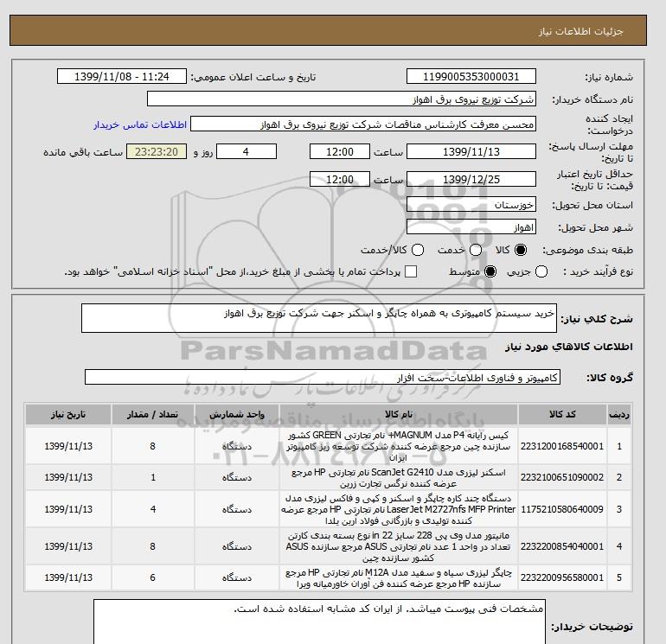
Task: Click product code 1175210580640009
Action: coord(562,509)
